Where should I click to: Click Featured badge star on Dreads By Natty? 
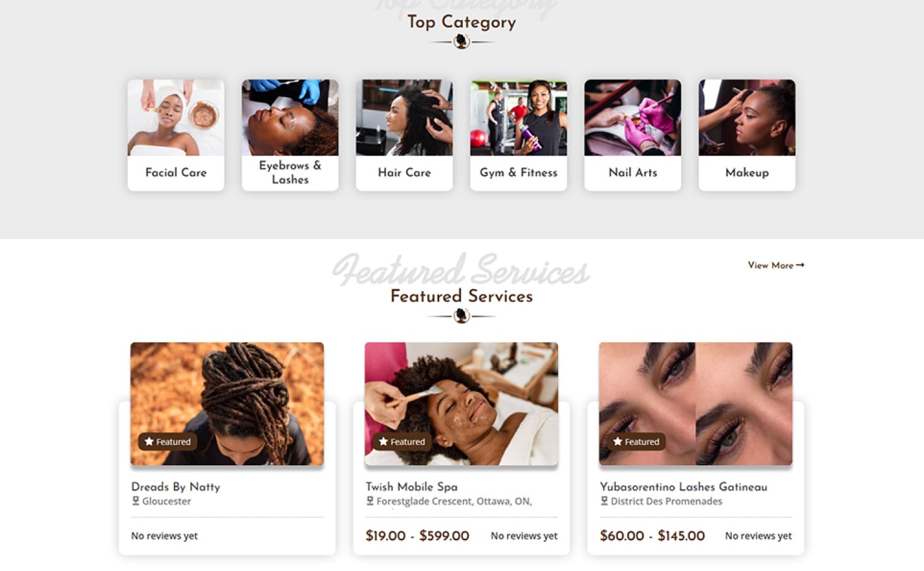tap(149, 441)
